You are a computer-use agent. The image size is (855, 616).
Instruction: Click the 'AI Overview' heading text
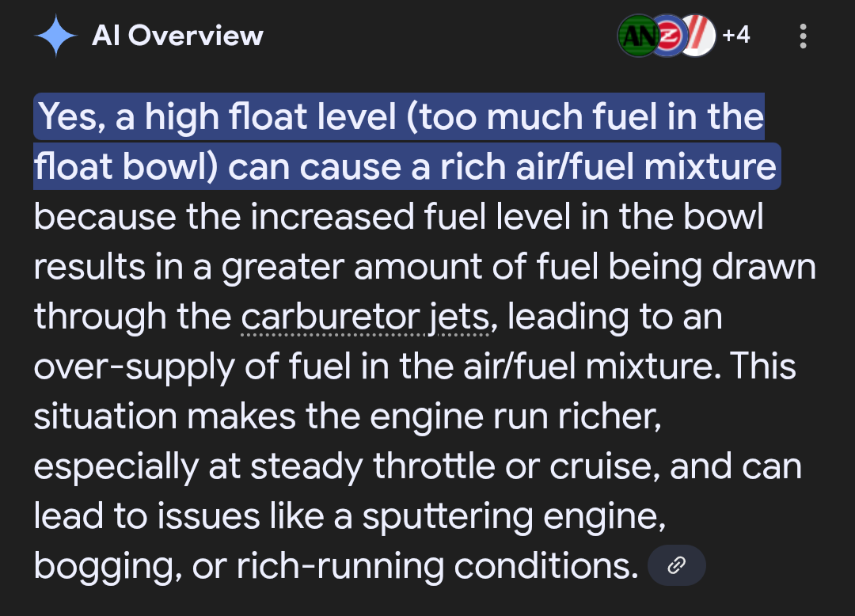pos(177,36)
